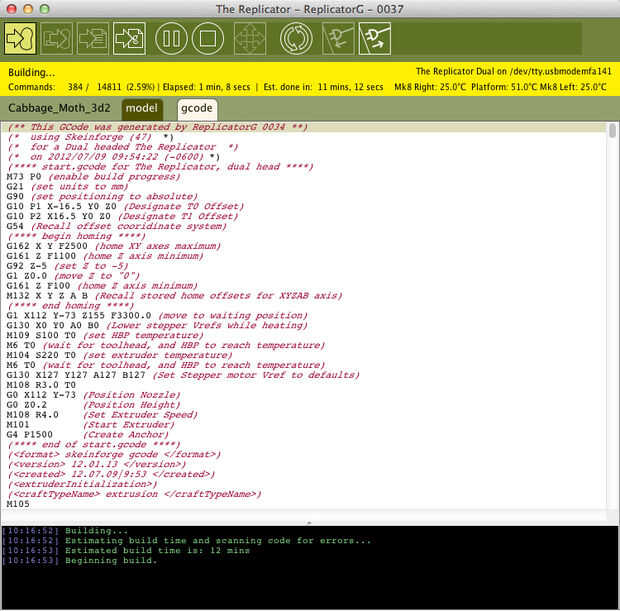Click the Cabbage_Moth_3d2 file label
The width and height of the screenshot is (620, 611).
(x=59, y=108)
